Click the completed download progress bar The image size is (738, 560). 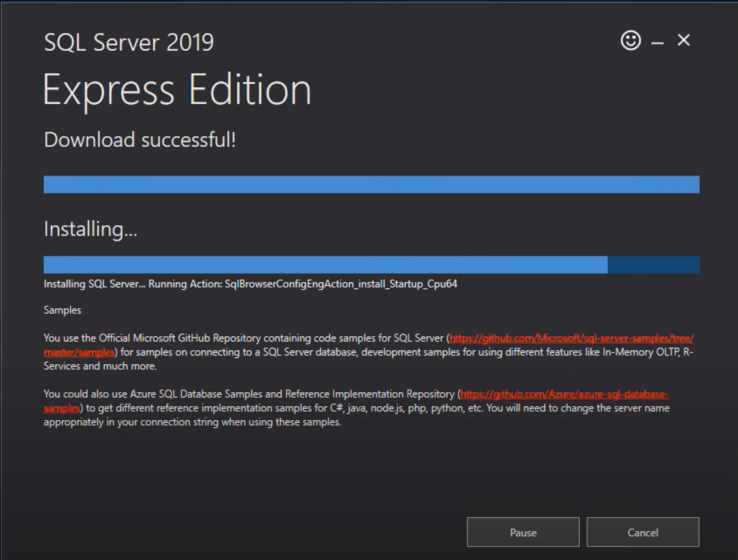pyautogui.click(x=371, y=184)
